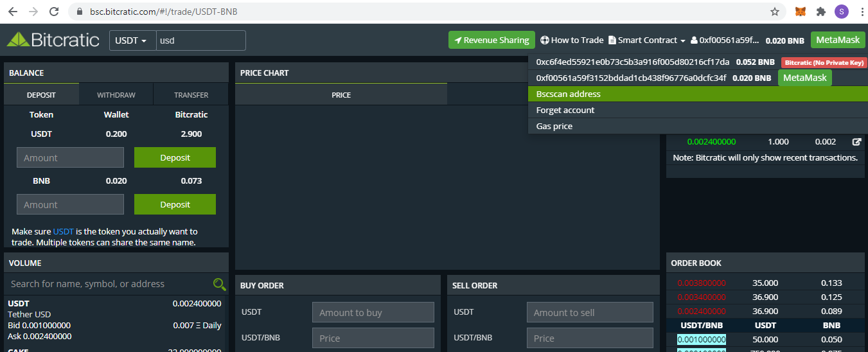Open the Smart Contract dropdown menu
Image resolution: width=868 pixels, height=352 pixels.
coord(647,40)
